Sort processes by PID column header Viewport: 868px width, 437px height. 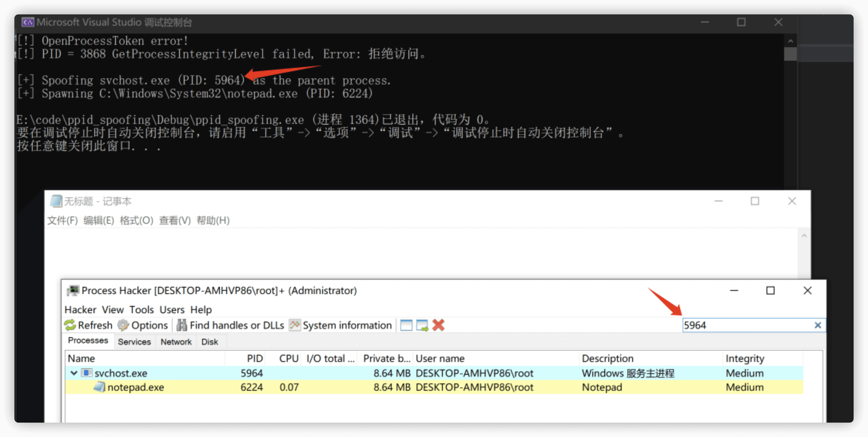pos(255,358)
